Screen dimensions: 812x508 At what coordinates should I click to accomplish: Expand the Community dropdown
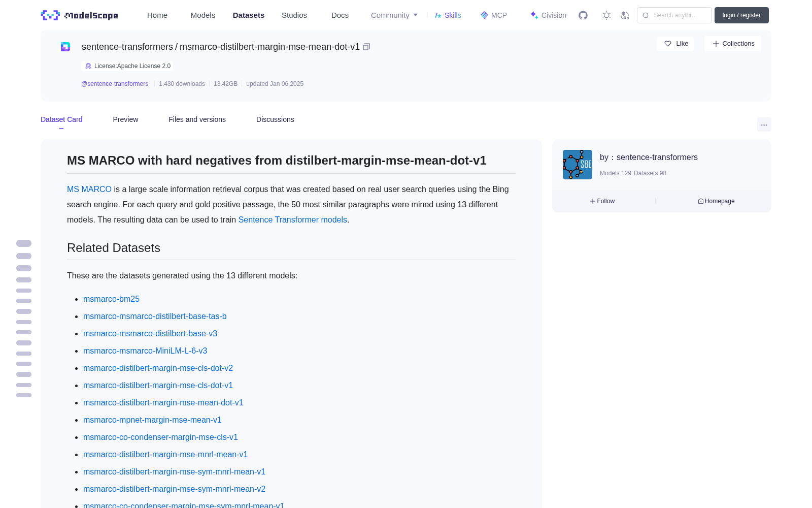[x=394, y=15]
